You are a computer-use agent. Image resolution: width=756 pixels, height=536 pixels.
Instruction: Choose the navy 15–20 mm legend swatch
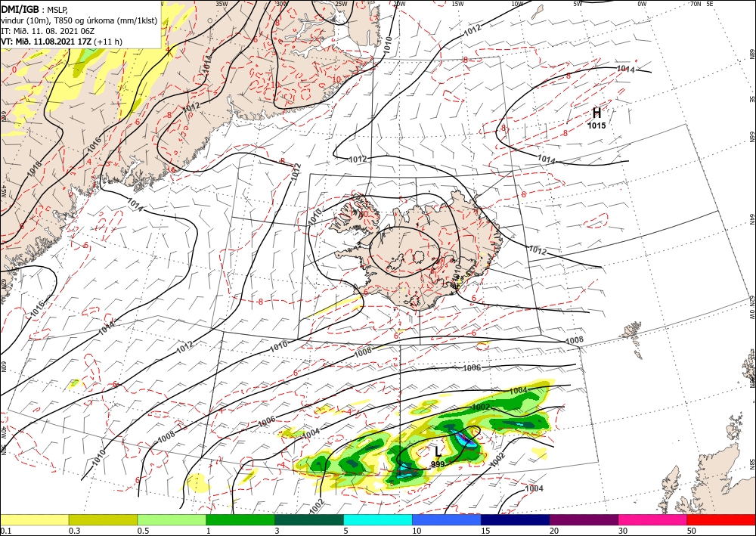[x=516, y=519]
